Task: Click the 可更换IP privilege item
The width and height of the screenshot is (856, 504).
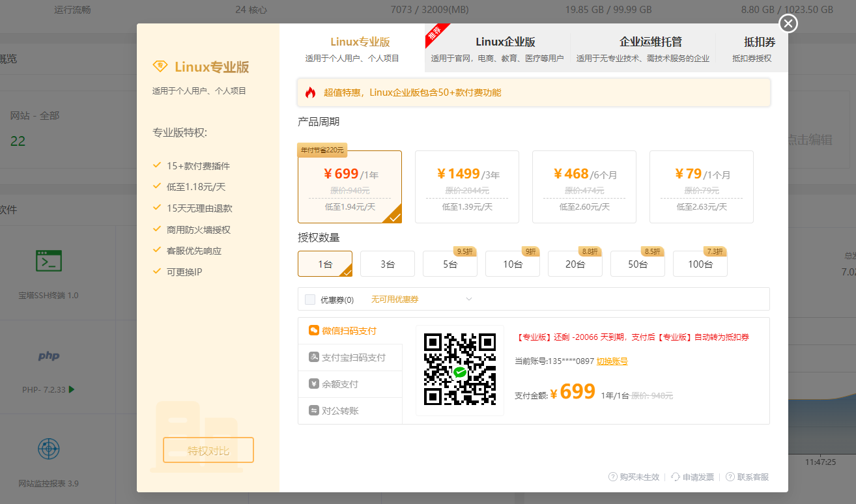Action: (x=184, y=272)
